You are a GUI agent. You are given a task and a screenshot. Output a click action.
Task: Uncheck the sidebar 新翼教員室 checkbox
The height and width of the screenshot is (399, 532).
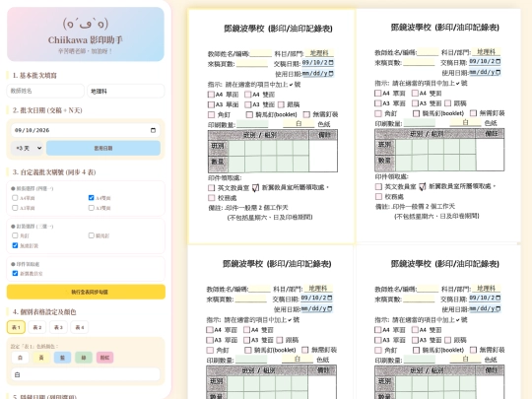(15, 273)
